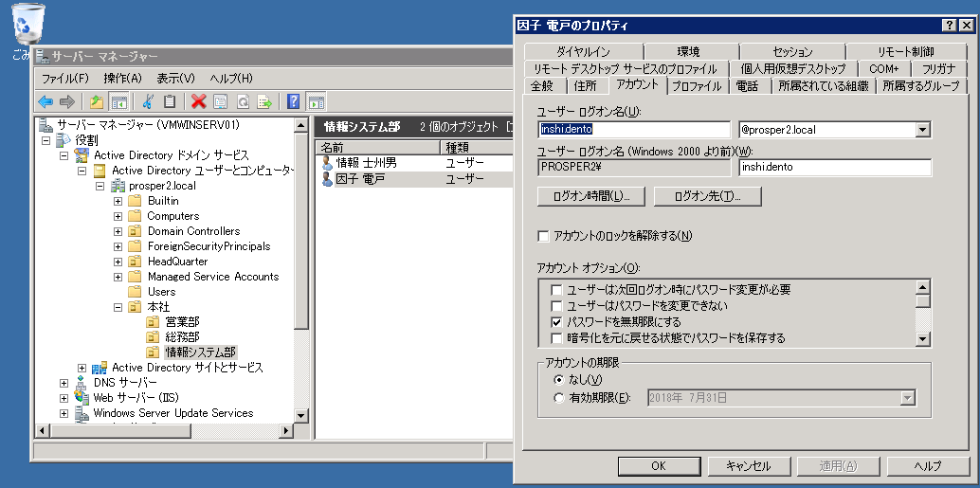Open the @prosper2.local domain suffix dropdown

[922, 130]
